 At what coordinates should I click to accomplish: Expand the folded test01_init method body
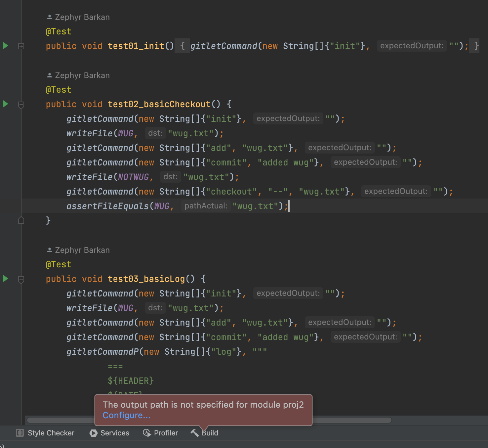point(21,46)
